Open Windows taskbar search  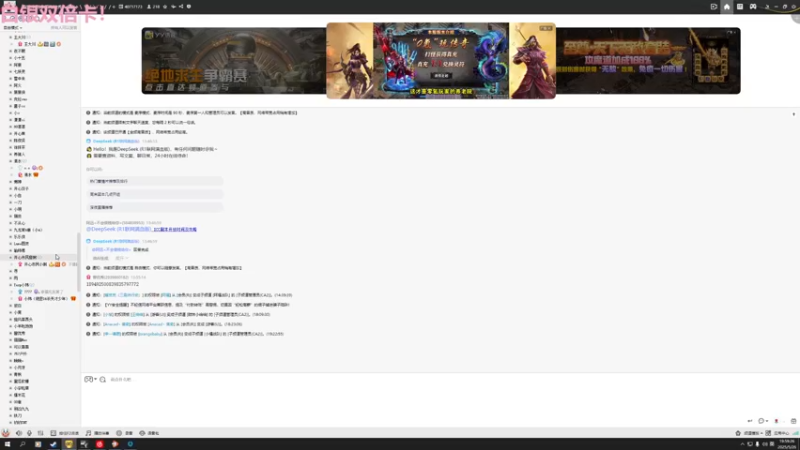pyautogui.click(x=22, y=444)
